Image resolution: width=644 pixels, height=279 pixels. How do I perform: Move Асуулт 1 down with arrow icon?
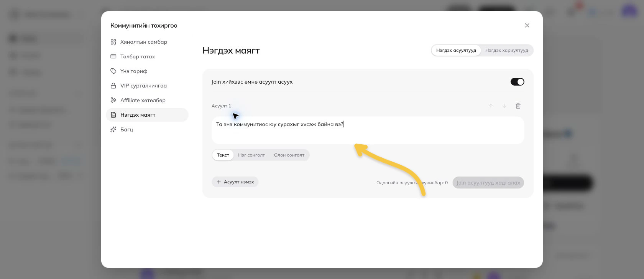pyautogui.click(x=504, y=106)
